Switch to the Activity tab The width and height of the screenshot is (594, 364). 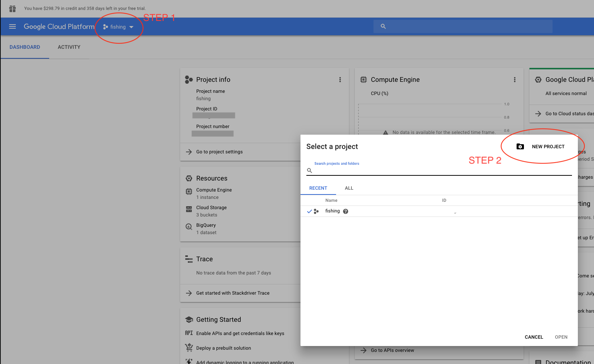(x=69, y=47)
